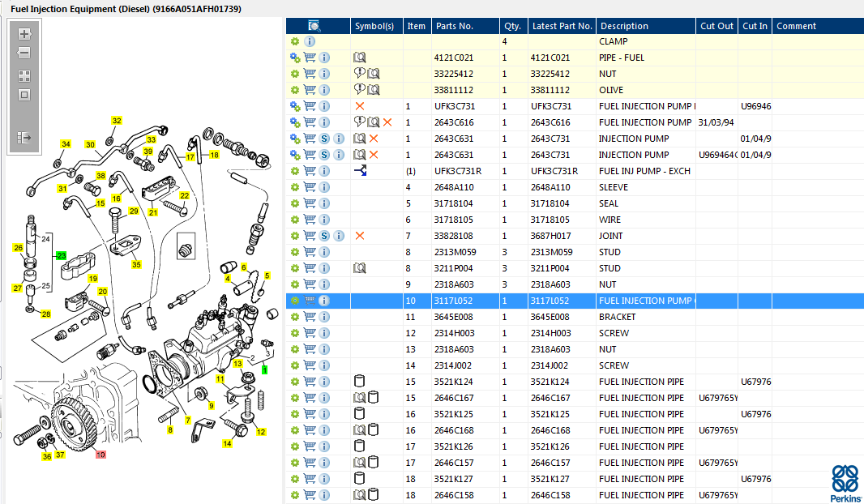Click canister symbol for pipe 3521K124
The height and width of the screenshot is (504, 864).
pyautogui.click(x=360, y=382)
